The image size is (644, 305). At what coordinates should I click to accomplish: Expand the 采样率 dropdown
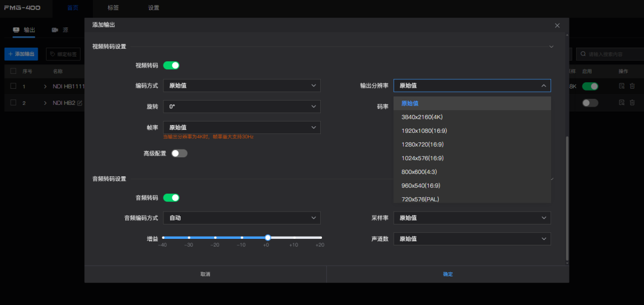click(472, 218)
